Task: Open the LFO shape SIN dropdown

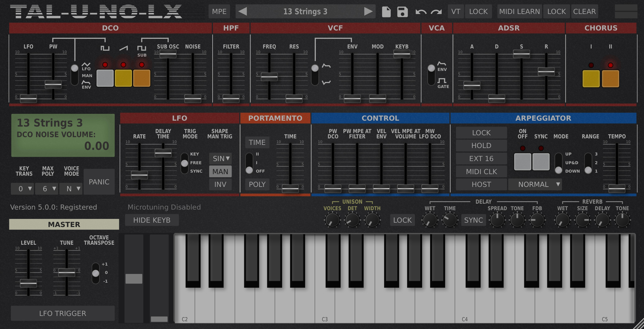Action: click(x=220, y=159)
